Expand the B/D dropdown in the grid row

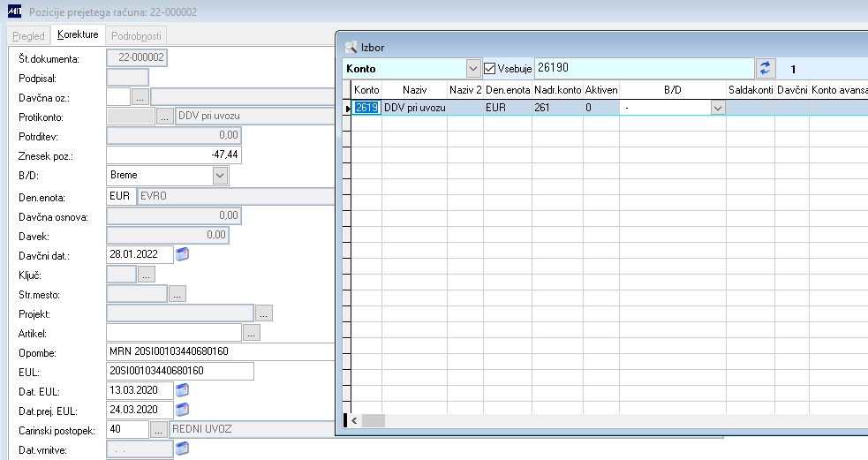[717, 108]
